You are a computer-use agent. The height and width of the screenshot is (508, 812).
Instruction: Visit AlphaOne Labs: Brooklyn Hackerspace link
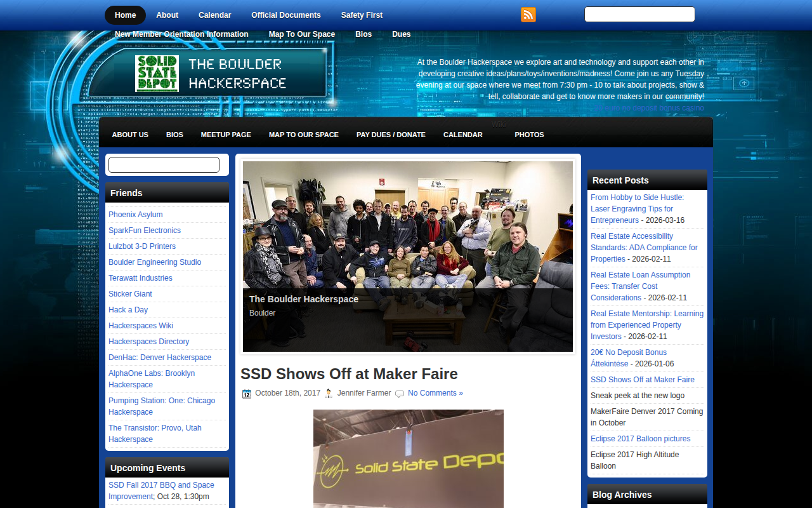click(x=152, y=379)
